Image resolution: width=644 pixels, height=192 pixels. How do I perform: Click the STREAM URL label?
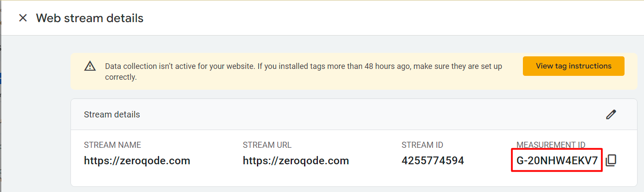point(267,145)
